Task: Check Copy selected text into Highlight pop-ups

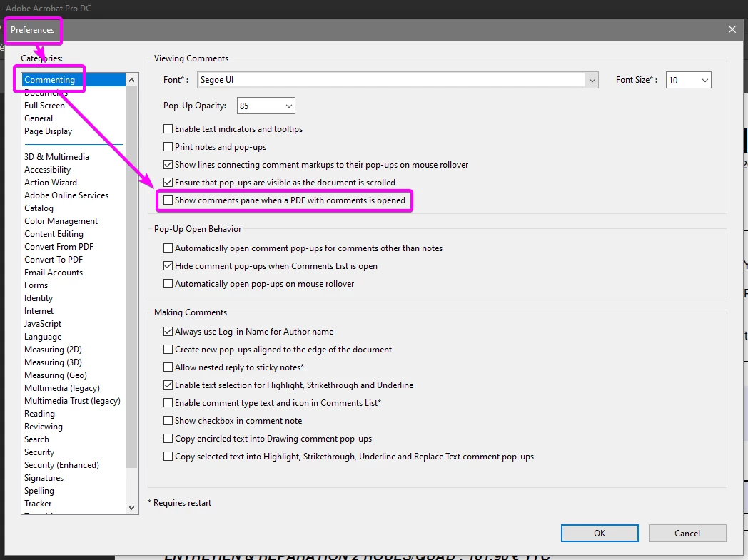Action: point(168,457)
